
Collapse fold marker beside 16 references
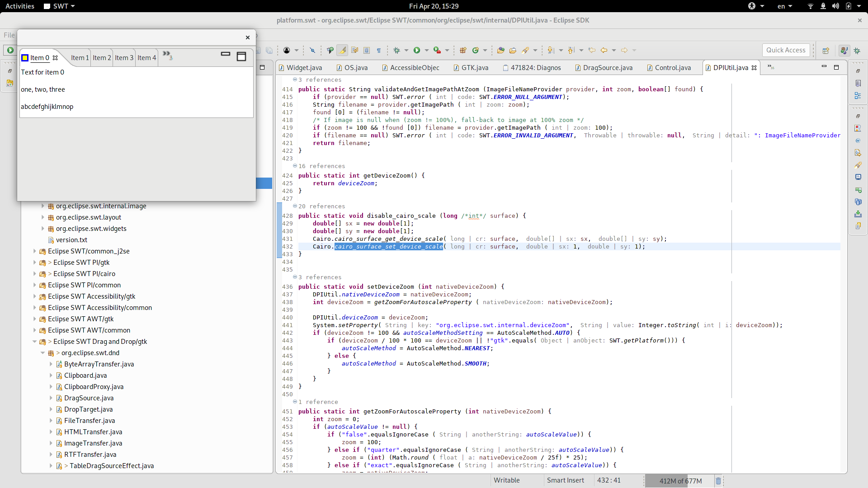point(295,166)
